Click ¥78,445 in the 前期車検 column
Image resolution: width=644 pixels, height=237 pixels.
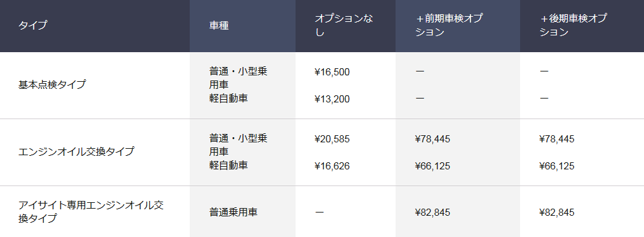pyautogui.click(x=433, y=139)
